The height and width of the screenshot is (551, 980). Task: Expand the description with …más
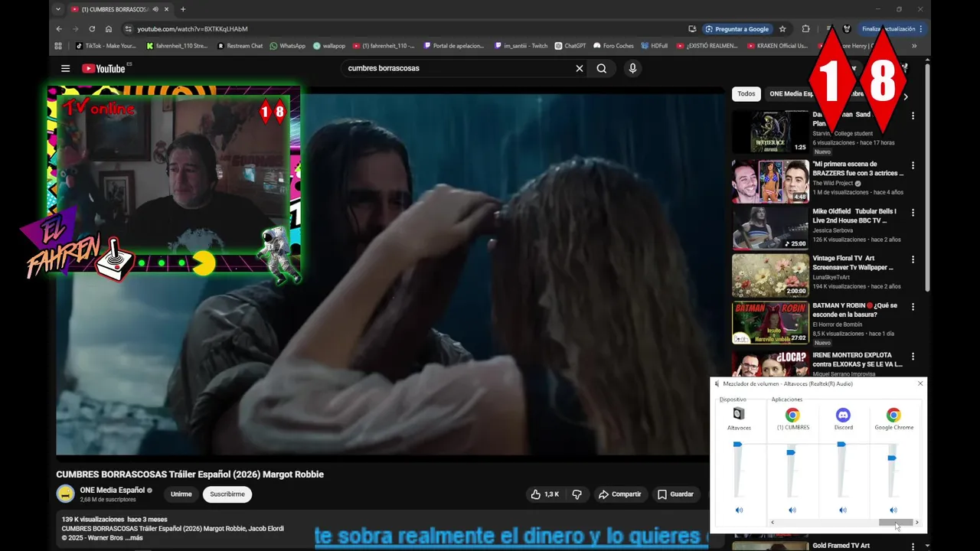click(x=135, y=538)
